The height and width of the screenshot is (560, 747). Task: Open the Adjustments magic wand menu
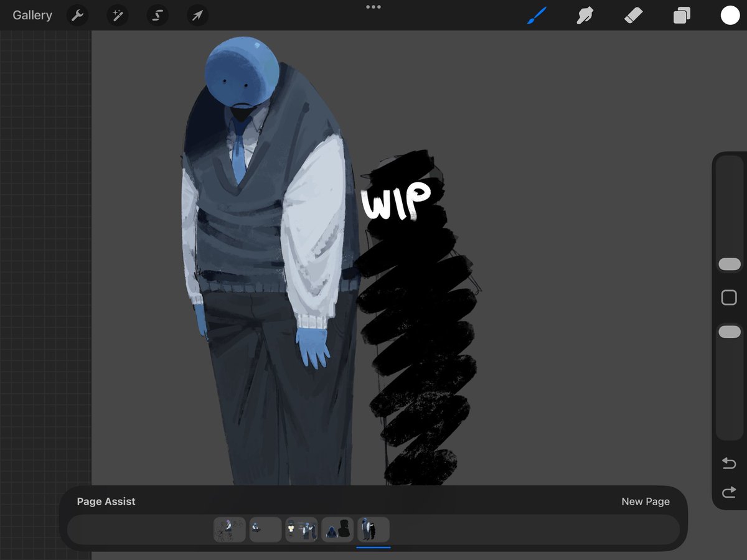tap(117, 16)
